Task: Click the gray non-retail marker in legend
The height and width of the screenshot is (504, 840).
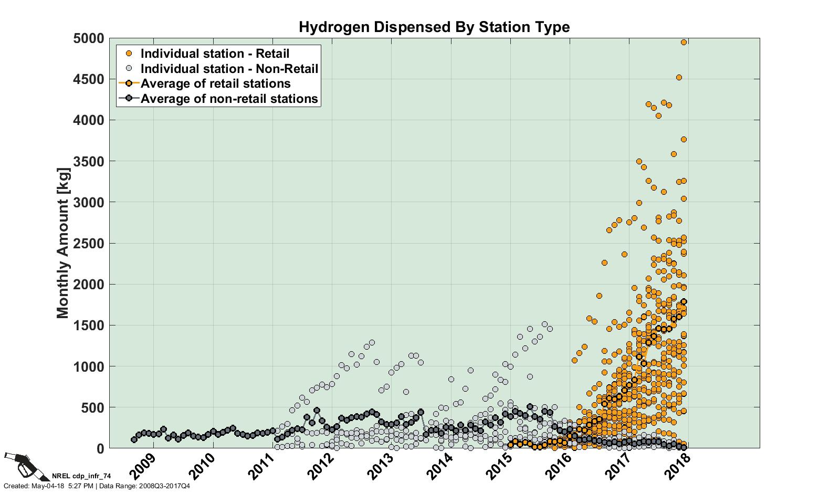Action: tap(128, 69)
